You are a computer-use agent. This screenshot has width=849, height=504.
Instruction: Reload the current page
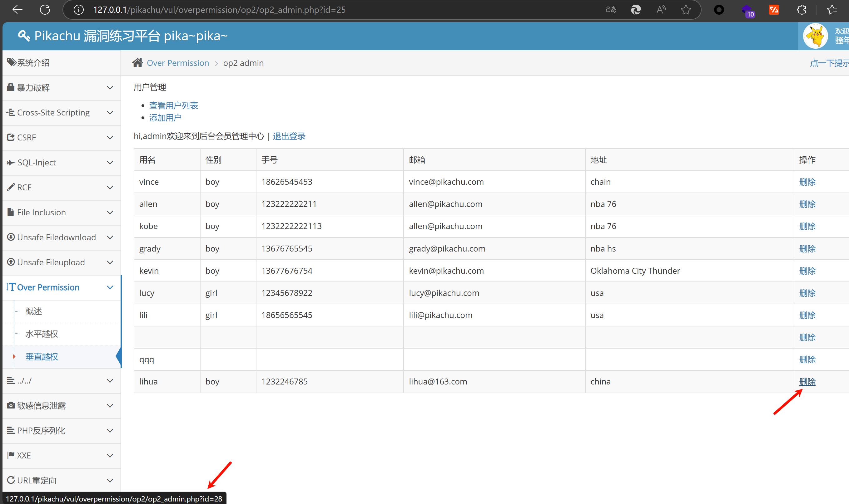[x=45, y=9]
